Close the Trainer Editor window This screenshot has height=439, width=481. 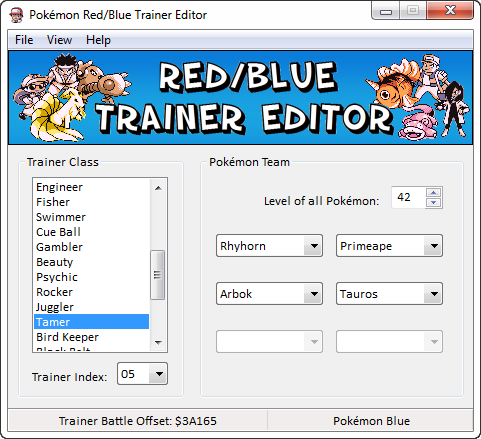click(450, 11)
